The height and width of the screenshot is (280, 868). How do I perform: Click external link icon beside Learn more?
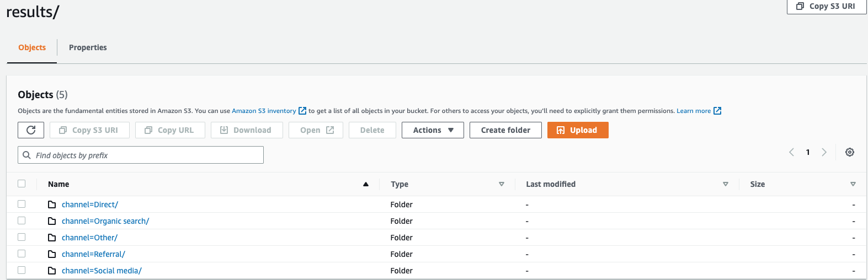point(717,111)
